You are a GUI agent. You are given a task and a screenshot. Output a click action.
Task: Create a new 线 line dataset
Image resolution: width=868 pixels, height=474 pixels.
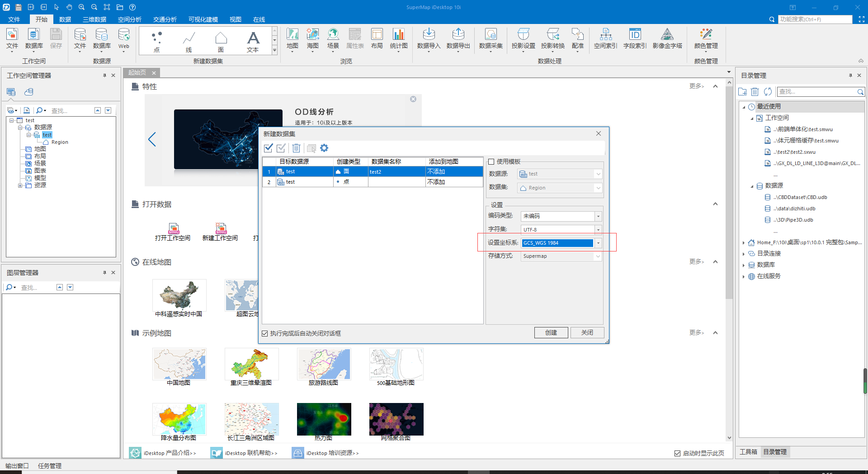pos(189,42)
